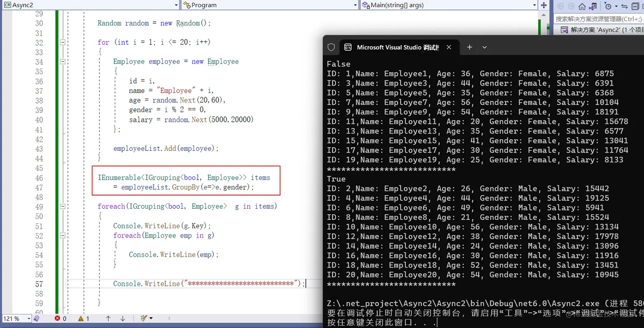
Task: Click "False" output line in the console
Action: [339, 64]
